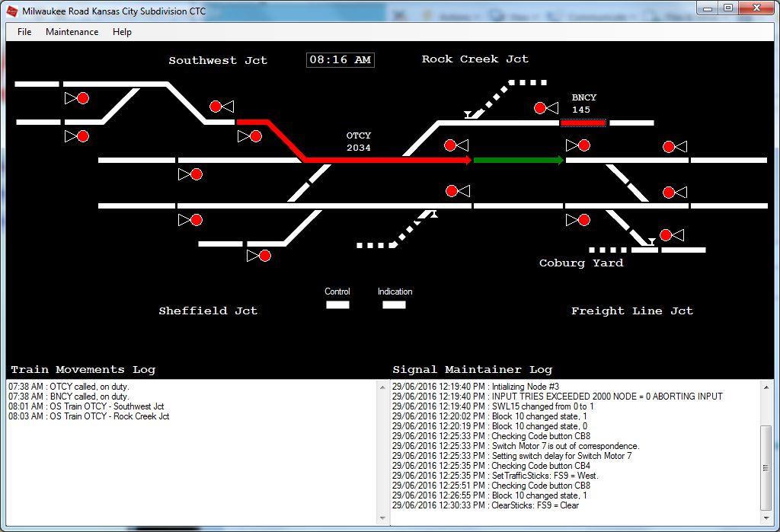This screenshot has width=780, height=532.
Task: Select log line 'OTCY called, on duty.'
Action: (x=69, y=387)
